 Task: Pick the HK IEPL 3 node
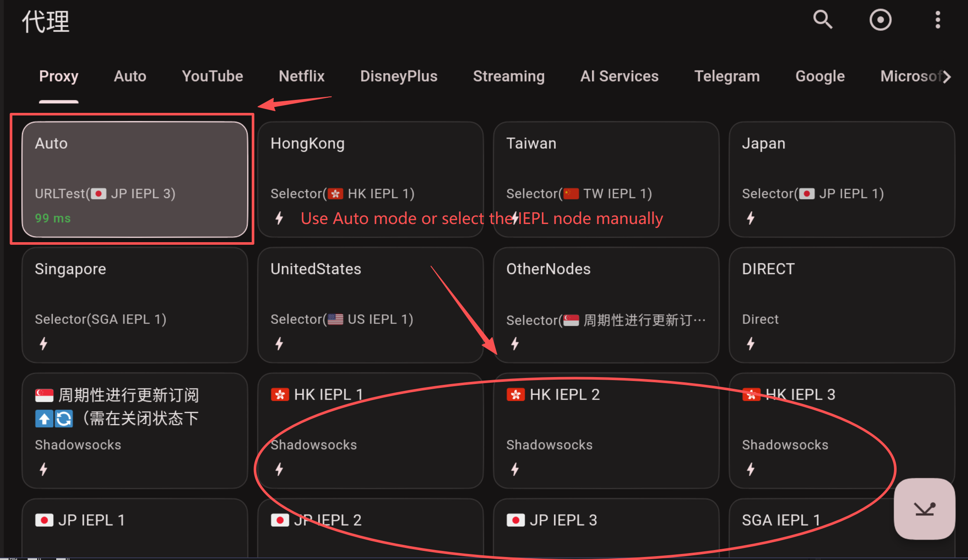(x=842, y=431)
